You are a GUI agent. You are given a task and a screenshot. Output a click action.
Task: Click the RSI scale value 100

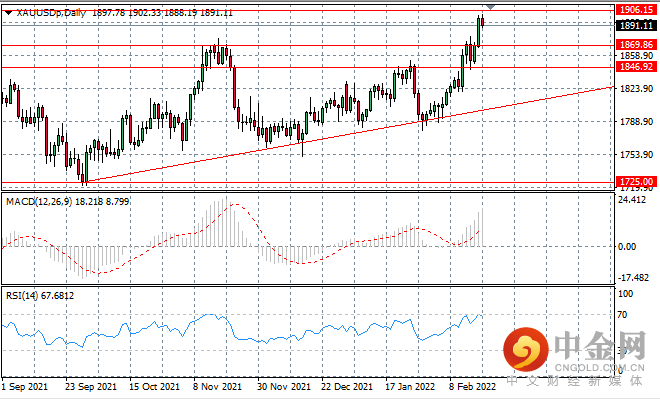point(625,294)
